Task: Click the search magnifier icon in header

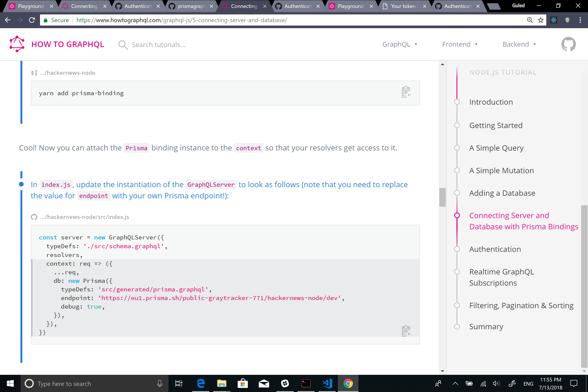Action: [123, 45]
